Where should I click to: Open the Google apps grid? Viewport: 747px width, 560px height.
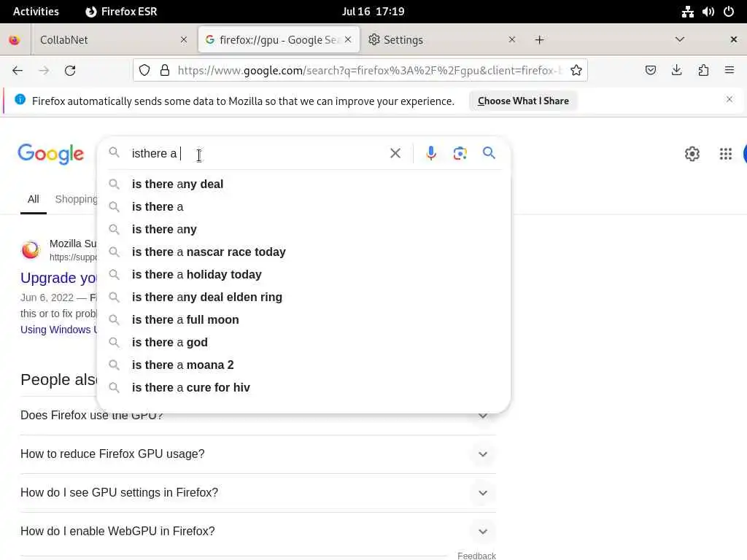(x=726, y=154)
